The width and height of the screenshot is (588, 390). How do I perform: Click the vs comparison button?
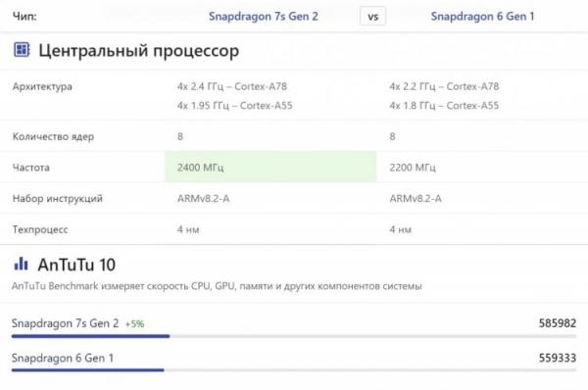tap(372, 17)
